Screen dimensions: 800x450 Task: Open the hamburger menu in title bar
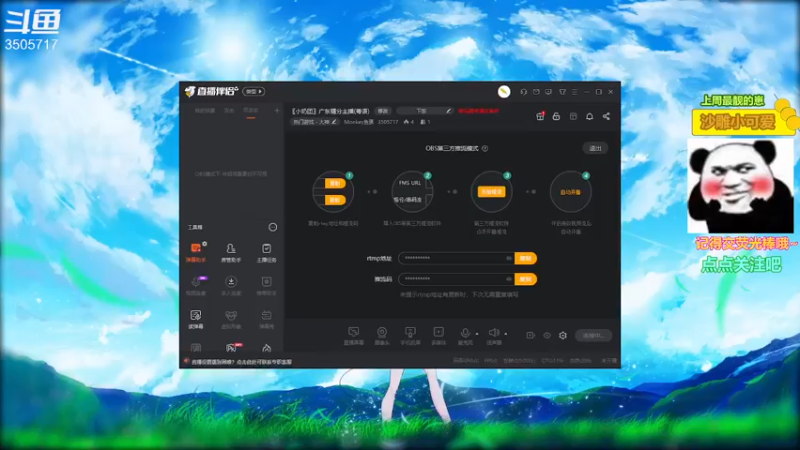pos(574,92)
